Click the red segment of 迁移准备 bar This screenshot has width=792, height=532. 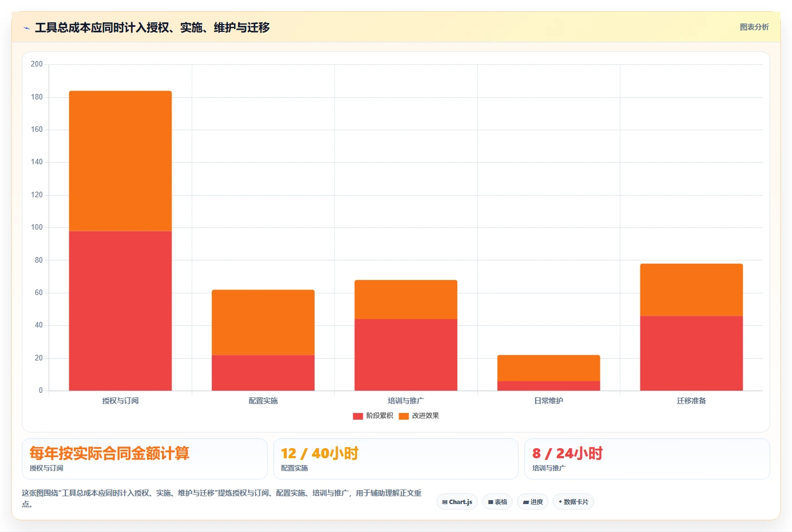coord(691,353)
